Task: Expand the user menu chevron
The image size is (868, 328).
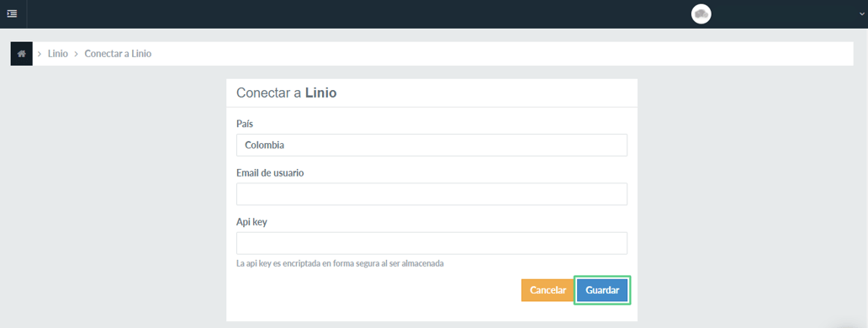Action: [x=861, y=14]
